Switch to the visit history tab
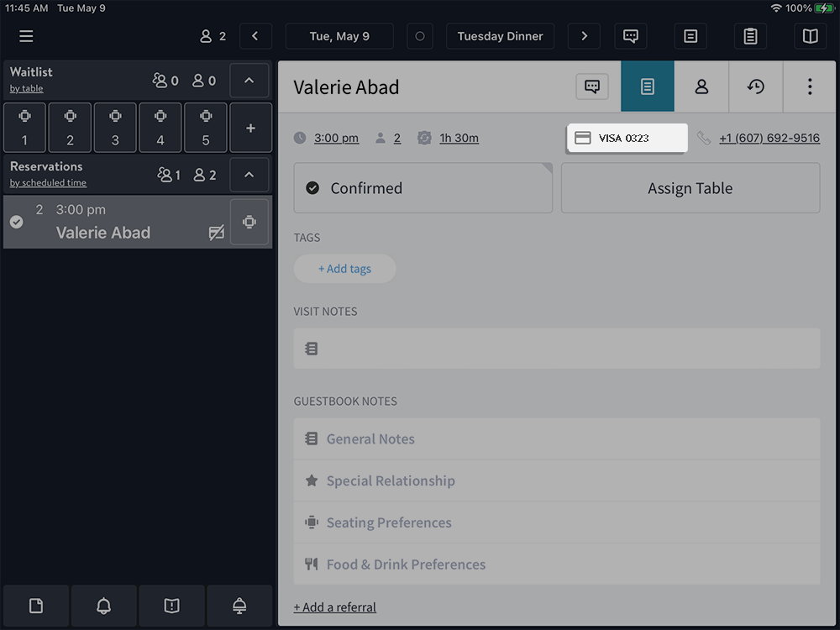 [756, 87]
